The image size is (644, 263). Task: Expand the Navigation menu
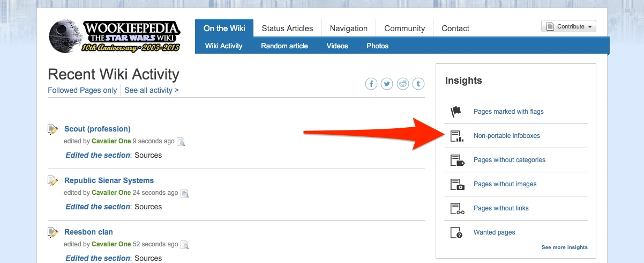tap(348, 28)
